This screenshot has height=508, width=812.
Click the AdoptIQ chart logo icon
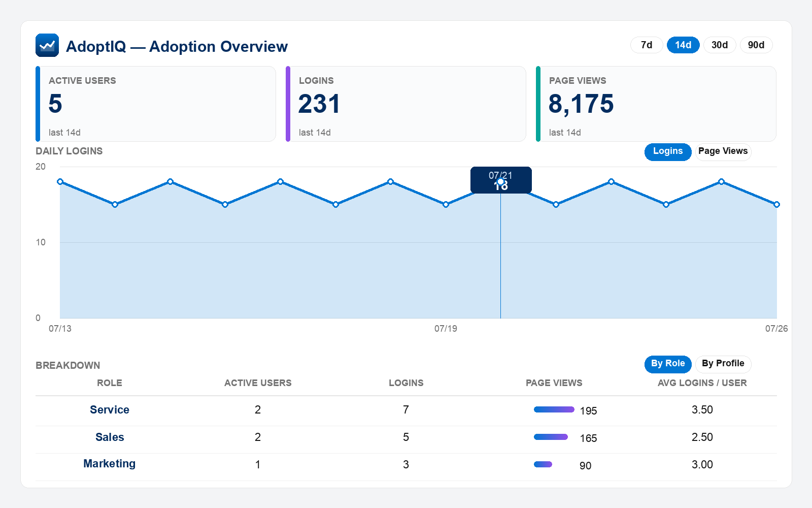[x=47, y=45]
